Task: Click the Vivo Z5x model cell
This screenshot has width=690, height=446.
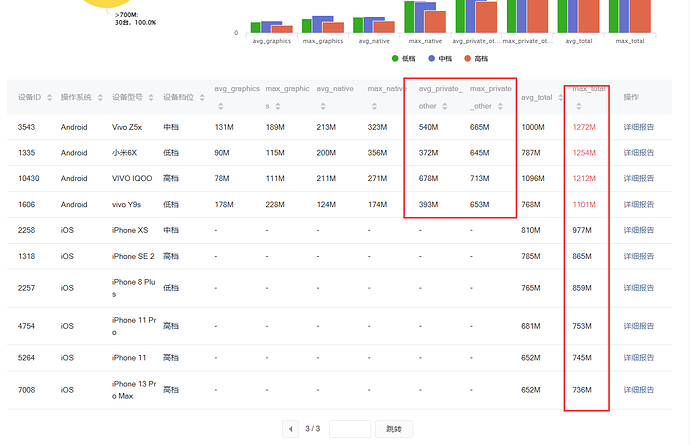Action: click(x=127, y=127)
